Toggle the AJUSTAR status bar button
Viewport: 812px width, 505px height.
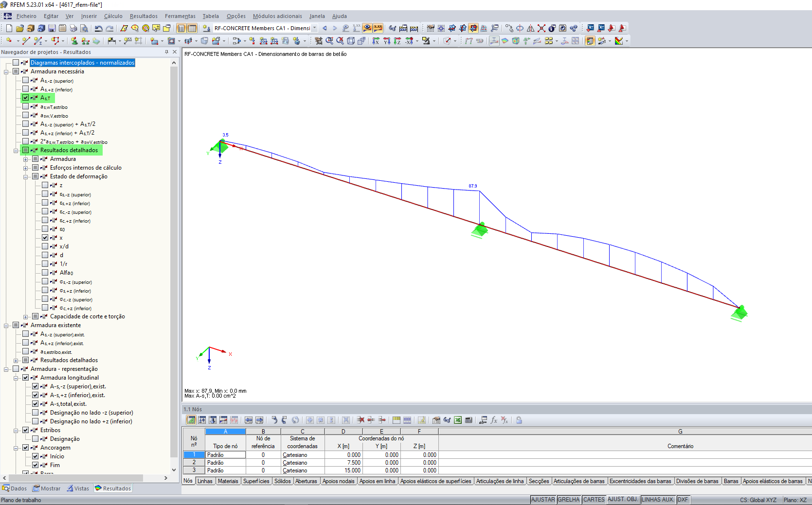pyautogui.click(x=543, y=500)
